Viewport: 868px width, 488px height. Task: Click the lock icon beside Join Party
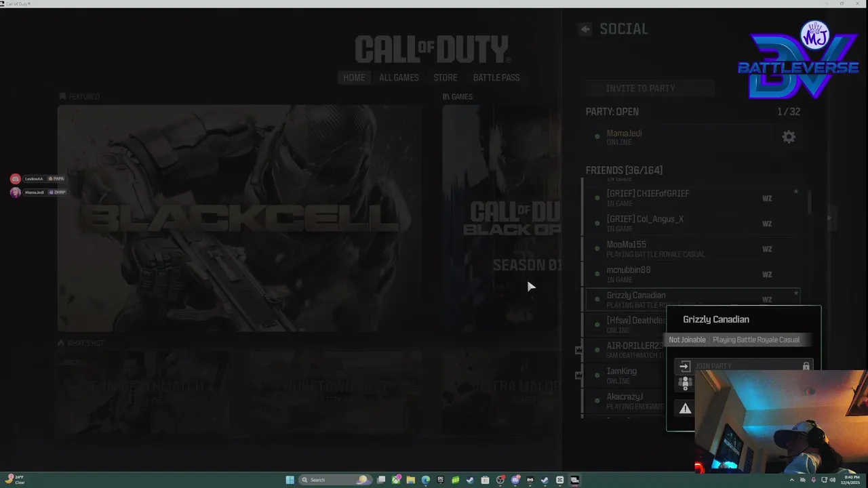806,366
